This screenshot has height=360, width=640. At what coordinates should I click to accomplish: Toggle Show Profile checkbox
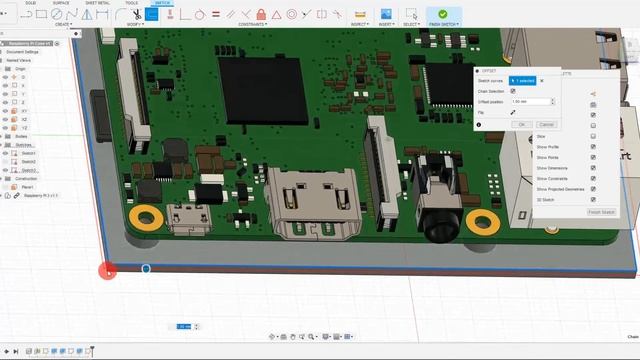pyautogui.click(x=593, y=147)
